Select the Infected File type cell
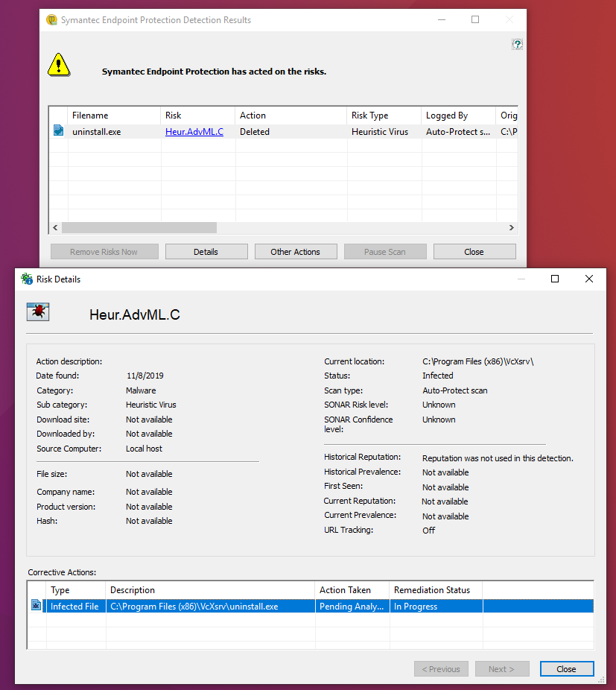Image resolution: width=616 pixels, height=690 pixels. (74, 606)
